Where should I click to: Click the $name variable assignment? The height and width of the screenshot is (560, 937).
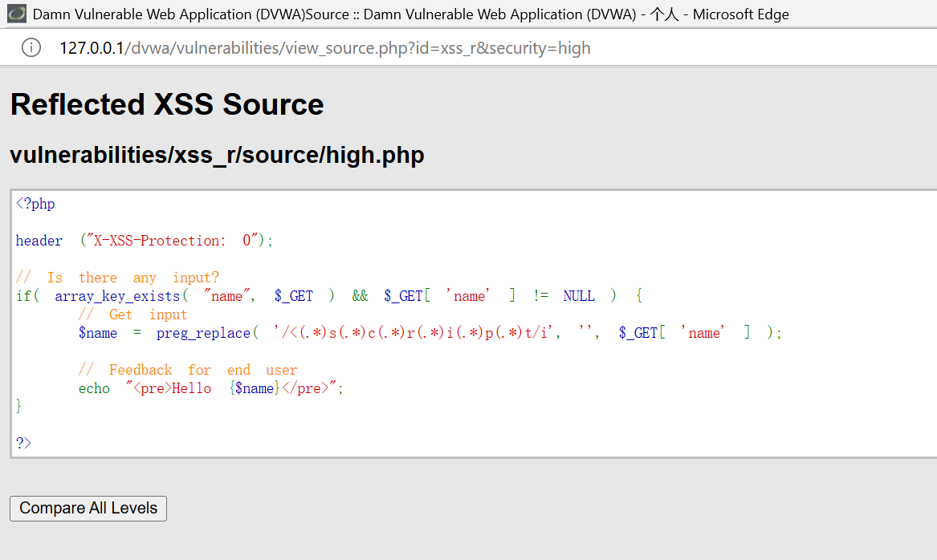98,333
